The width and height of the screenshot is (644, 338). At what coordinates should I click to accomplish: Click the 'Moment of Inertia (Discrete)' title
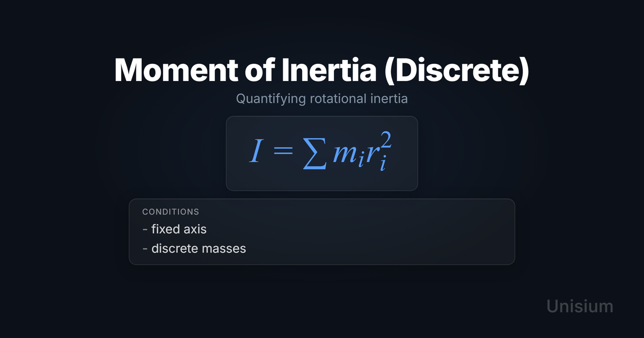[x=321, y=70]
